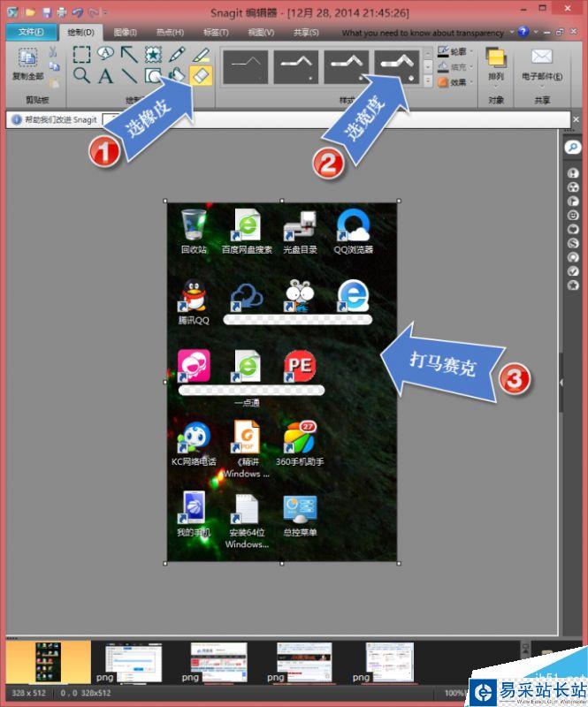This screenshot has width=588, height=707.
Task: Click the search magnifier in right sidebar
Action: click(x=573, y=148)
